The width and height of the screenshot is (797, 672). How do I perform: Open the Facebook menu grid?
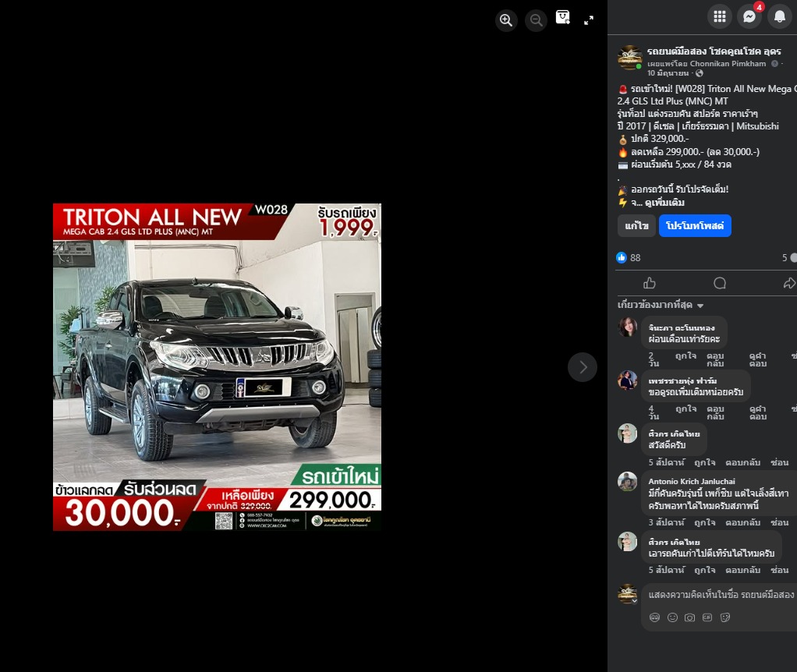(x=720, y=17)
